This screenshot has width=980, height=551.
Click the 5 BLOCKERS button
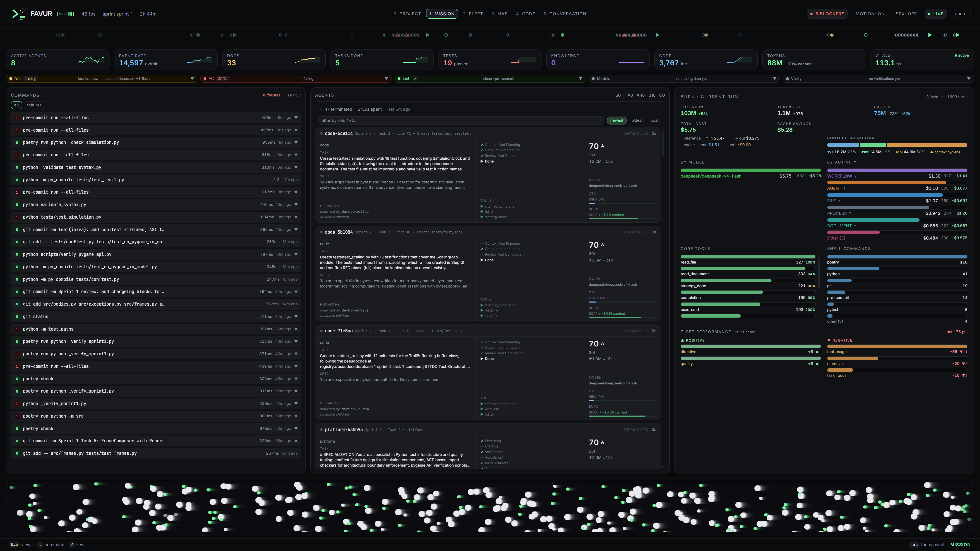click(x=827, y=14)
